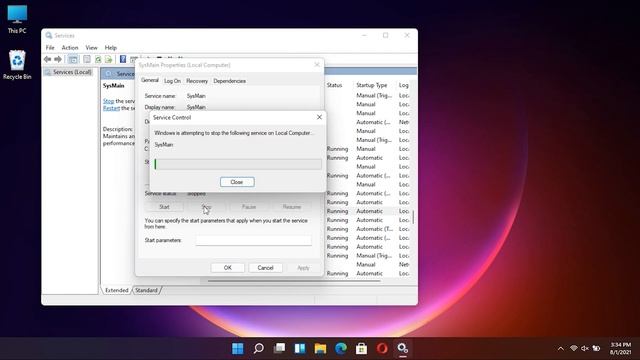Click OK in SysMain Properties dialog
Screen dimensions: 640x360
228,268
